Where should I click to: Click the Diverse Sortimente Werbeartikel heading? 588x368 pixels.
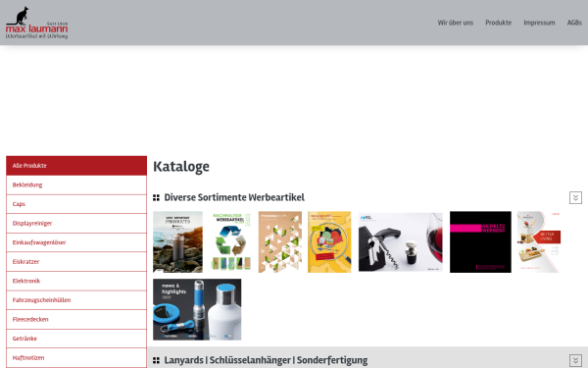coord(234,197)
